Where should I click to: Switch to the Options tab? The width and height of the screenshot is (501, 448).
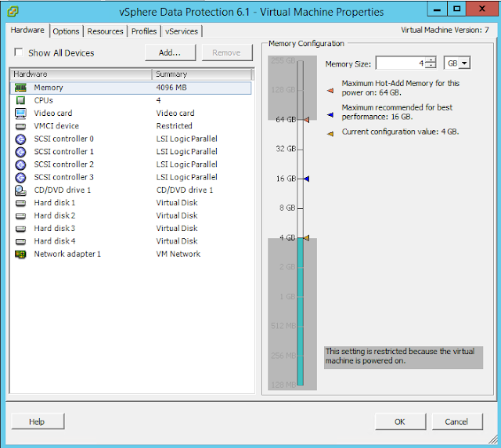66,31
